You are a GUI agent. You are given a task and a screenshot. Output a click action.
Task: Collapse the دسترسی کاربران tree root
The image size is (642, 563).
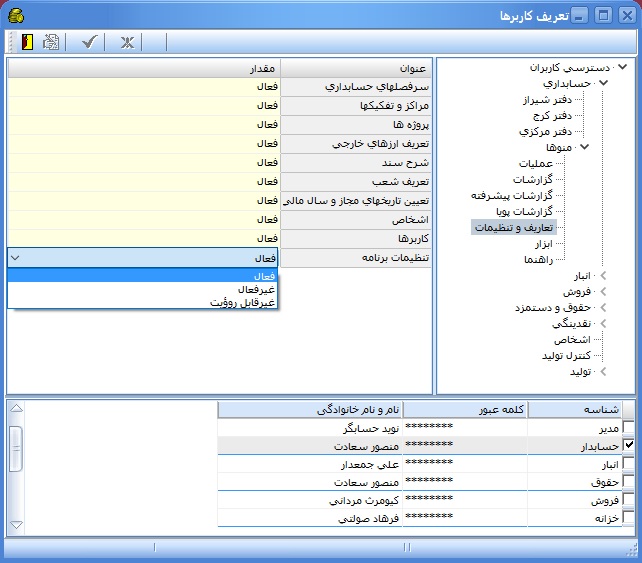pos(623,67)
